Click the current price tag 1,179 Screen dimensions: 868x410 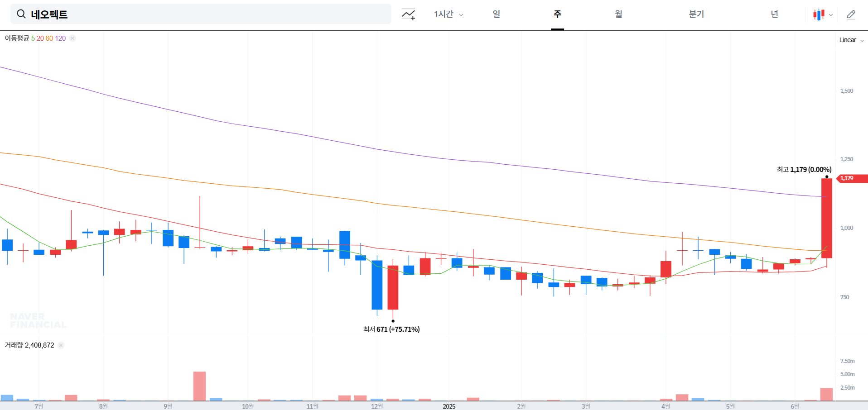(852, 178)
